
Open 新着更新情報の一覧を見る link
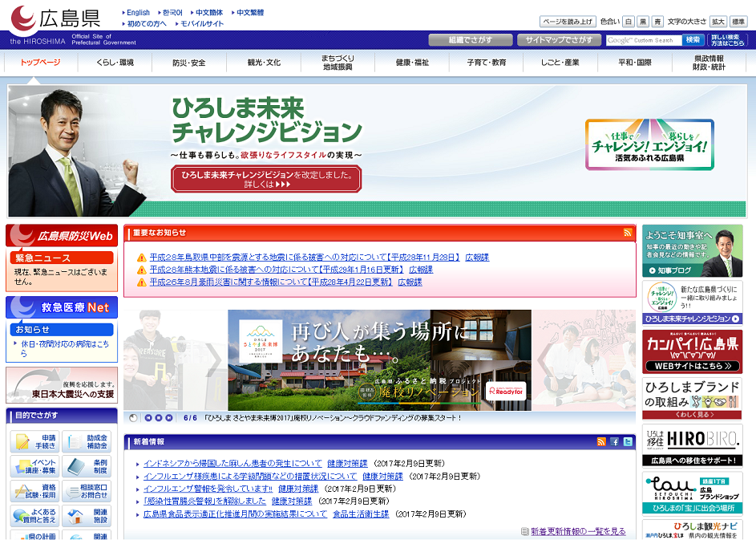(578, 531)
